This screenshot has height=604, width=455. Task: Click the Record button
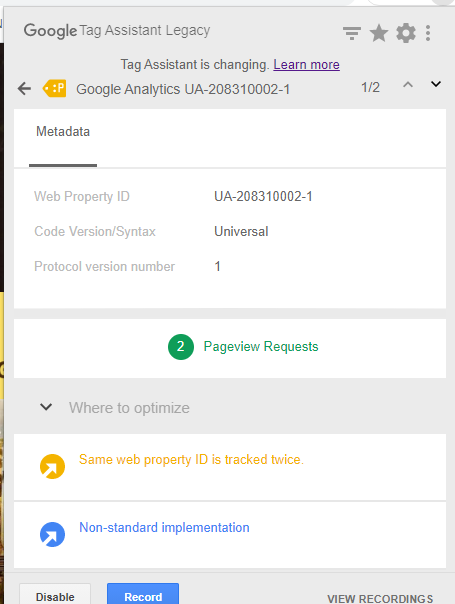coord(143,596)
